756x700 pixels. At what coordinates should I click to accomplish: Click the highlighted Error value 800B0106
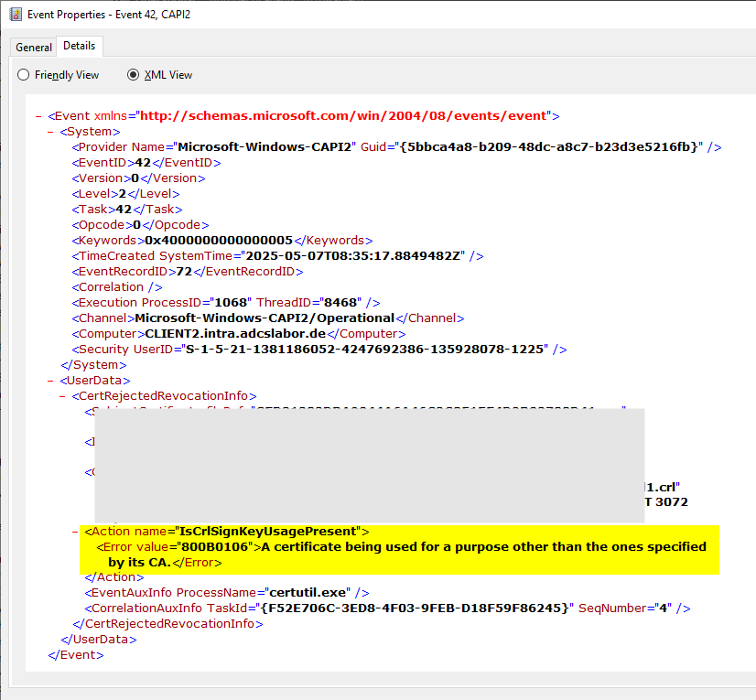tap(214, 546)
